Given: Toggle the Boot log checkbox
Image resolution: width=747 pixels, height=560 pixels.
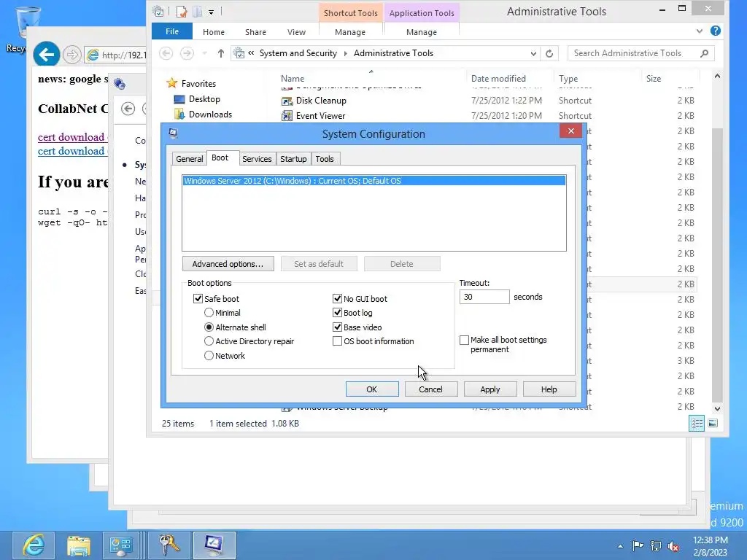Looking at the screenshot, I should [x=337, y=313].
